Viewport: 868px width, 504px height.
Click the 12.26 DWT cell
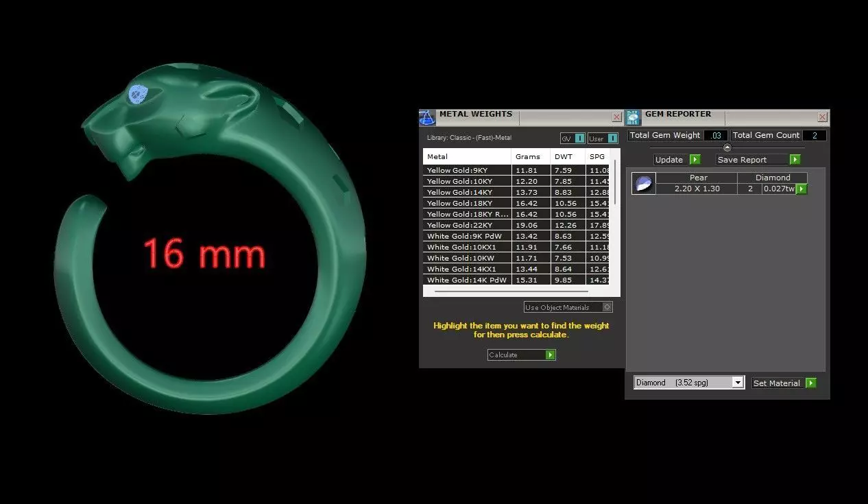coord(568,225)
